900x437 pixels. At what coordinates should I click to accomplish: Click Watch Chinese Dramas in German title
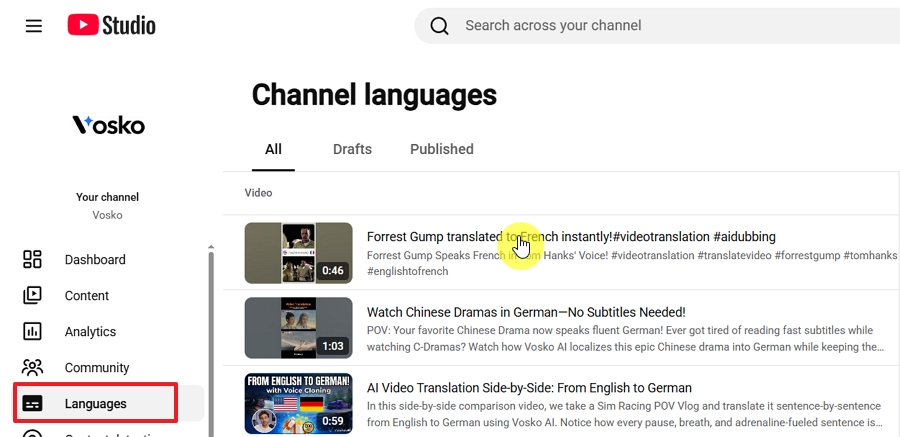526,312
